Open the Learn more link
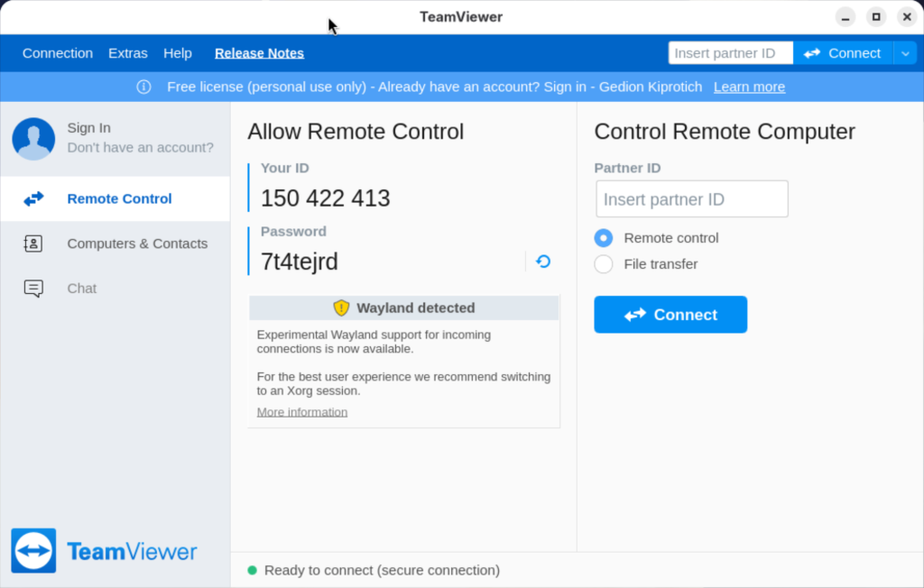Screen dimensions: 924x588 tap(749, 87)
